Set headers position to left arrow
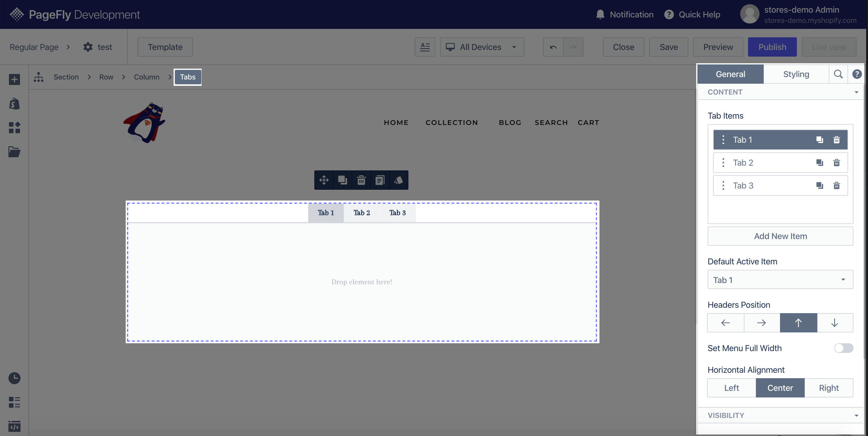The height and width of the screenshot is (436, 868). pyautogui.click(x=725, y=323)
